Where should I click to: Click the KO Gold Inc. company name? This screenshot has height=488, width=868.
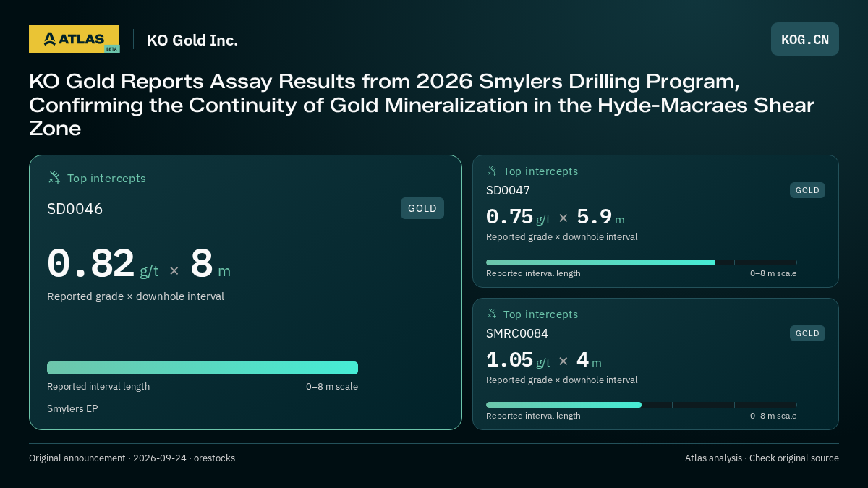pos(192,40)
